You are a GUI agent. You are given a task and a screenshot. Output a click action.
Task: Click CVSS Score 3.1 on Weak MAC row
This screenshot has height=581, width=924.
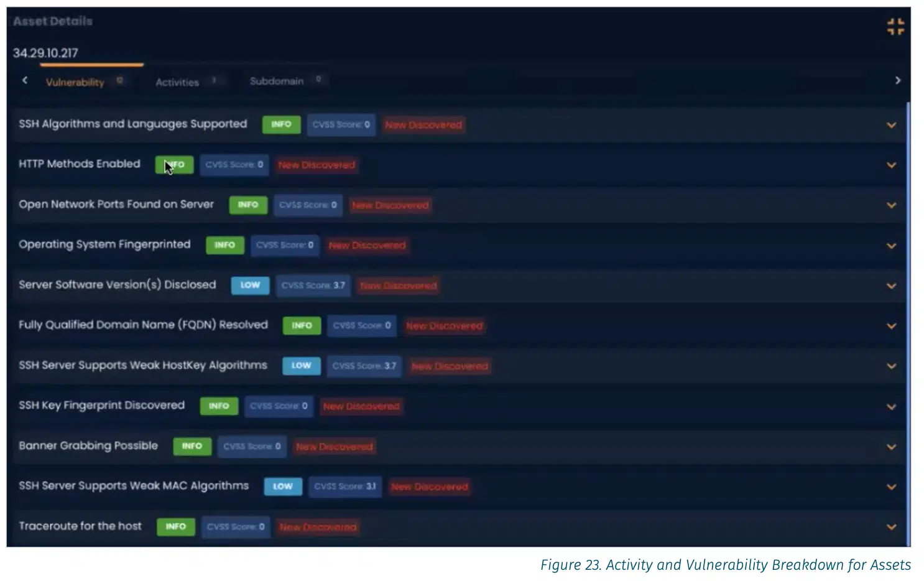pos(345,486)
